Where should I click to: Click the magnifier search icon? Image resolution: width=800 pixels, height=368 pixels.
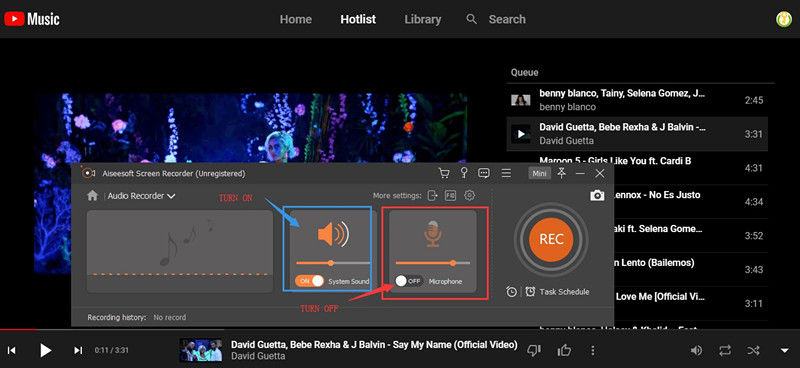pyautogui.click(x=472, y=19)
